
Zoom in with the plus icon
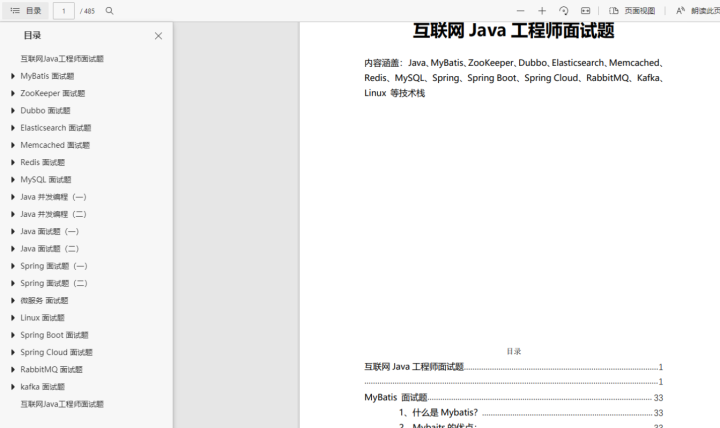tap(542, 11)
